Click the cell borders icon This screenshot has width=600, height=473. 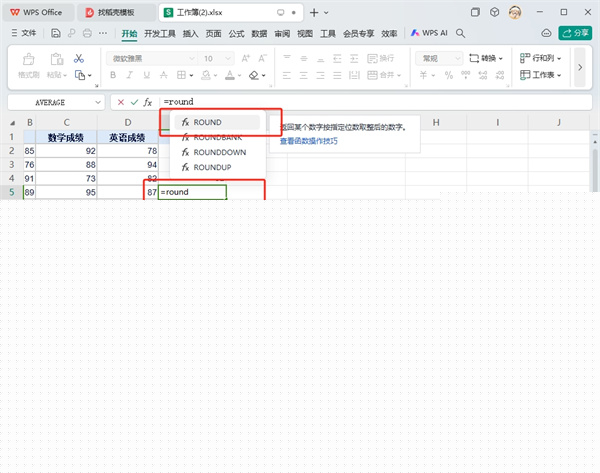coord(181,75)
